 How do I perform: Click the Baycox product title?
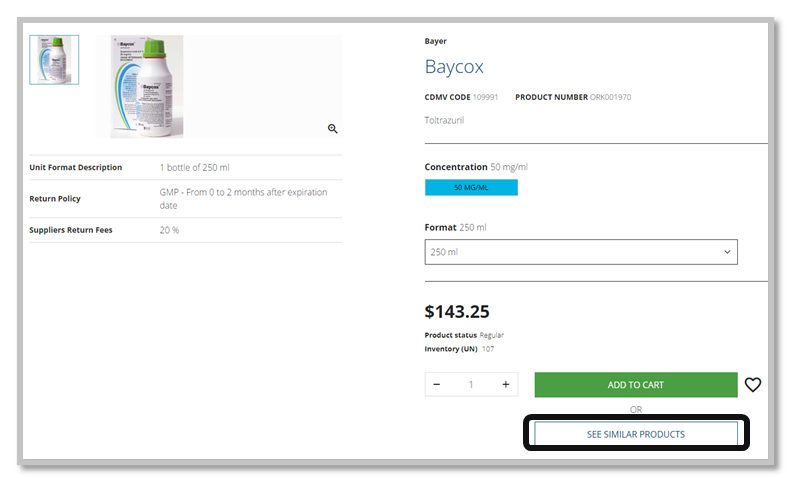[454, 68]
